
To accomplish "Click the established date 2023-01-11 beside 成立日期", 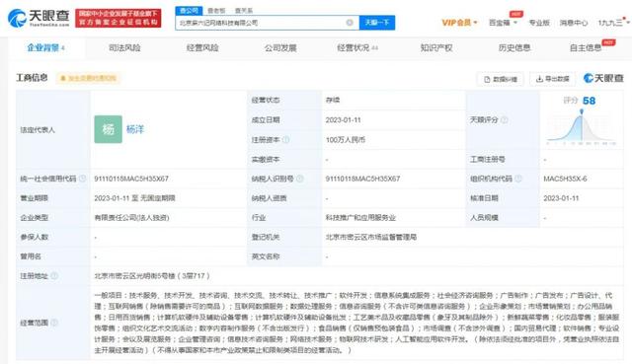I will pos(343,120).
